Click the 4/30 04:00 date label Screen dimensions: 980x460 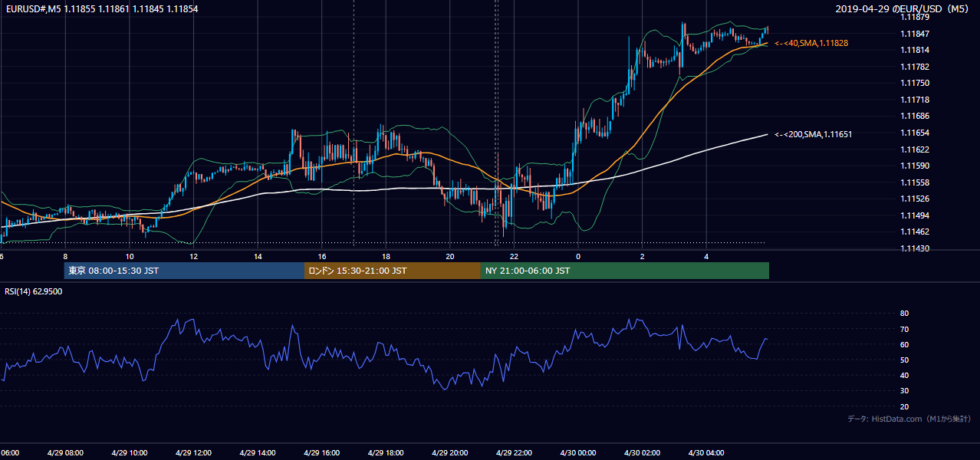tap(706, 452)
